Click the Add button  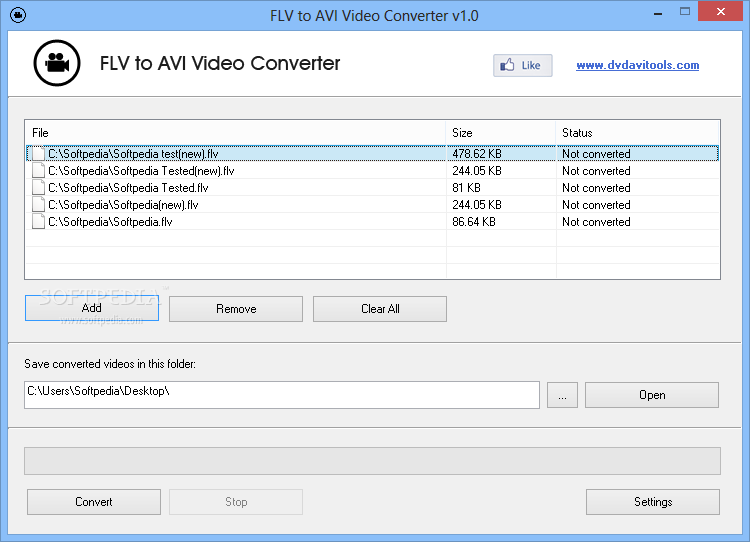pos(92,308)
